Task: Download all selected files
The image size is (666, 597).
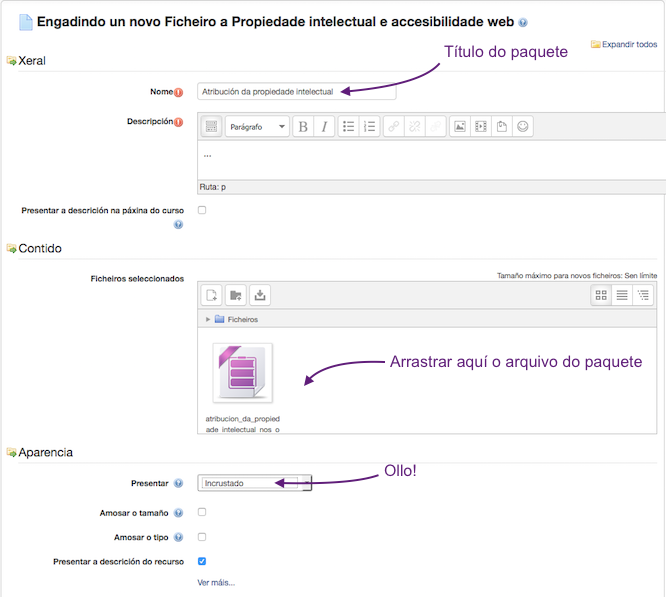Action: tap(260, 295)
